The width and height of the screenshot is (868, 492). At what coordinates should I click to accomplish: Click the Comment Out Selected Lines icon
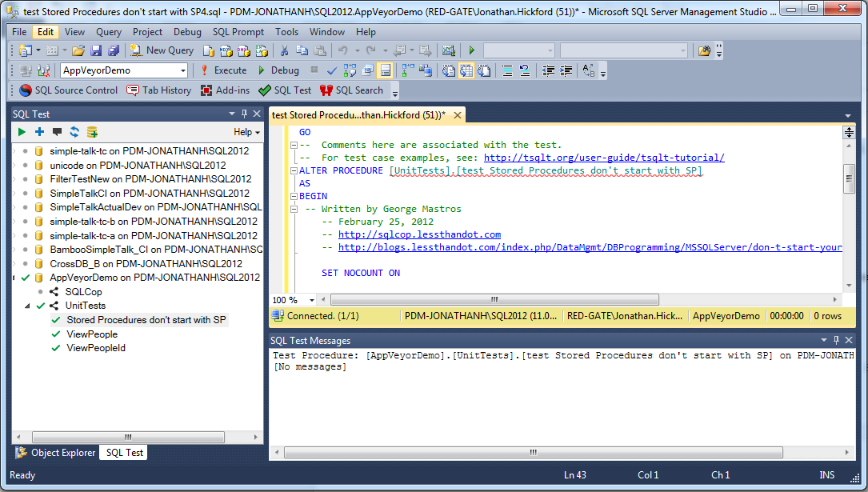506,70
